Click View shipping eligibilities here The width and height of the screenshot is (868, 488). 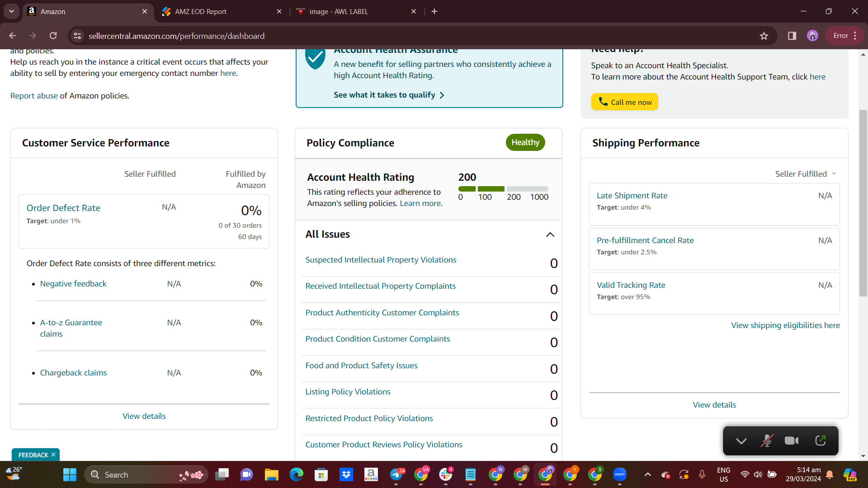pos(785,325)
